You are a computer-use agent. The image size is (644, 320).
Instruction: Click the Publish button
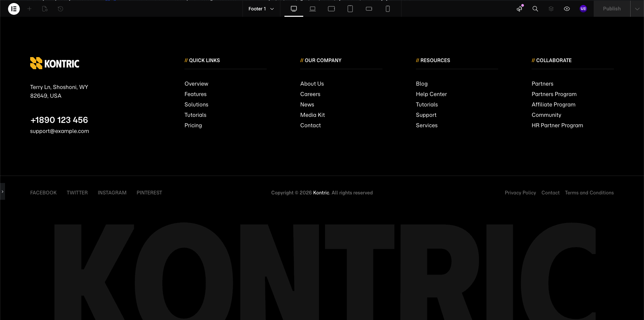tap(611, 9)
